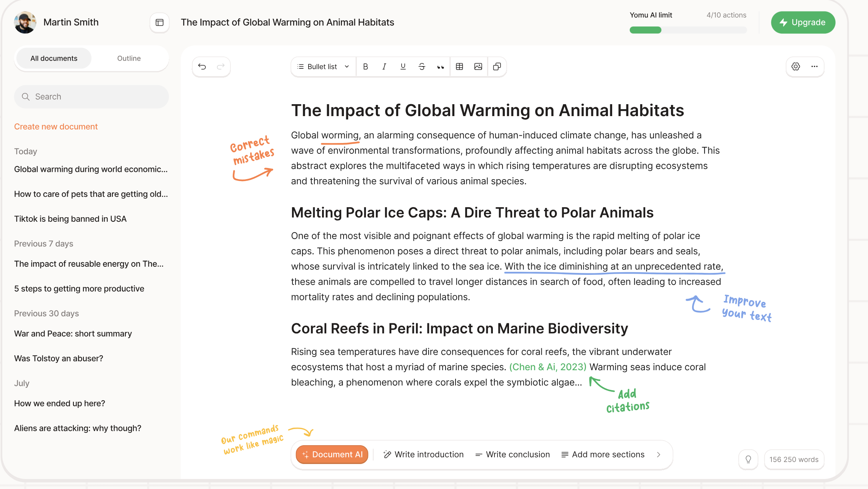Click the Upgrade button

803,22
